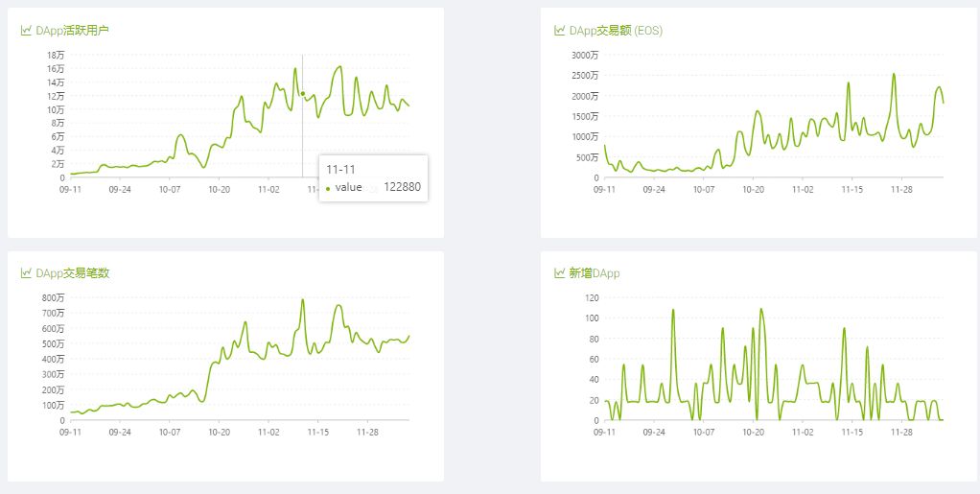Click 10-20 on the 新增DApp x-axis
This screenshot has width=980, height=494.
[x=753, y=432]
